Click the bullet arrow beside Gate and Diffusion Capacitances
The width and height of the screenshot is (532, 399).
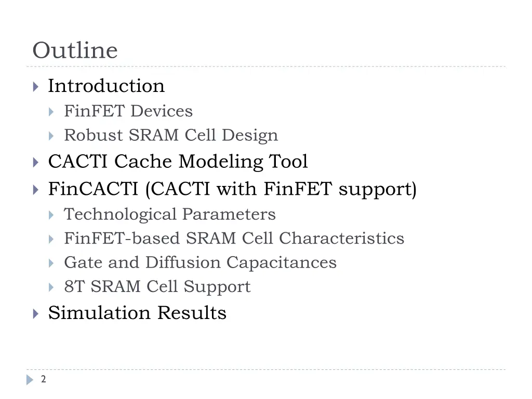[51, 263]
